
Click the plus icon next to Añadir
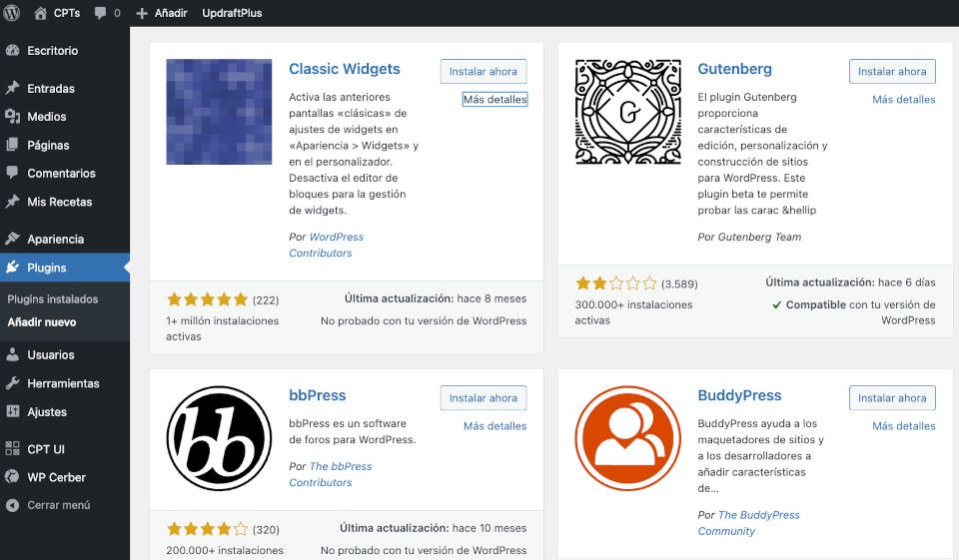tap(142, 13)
